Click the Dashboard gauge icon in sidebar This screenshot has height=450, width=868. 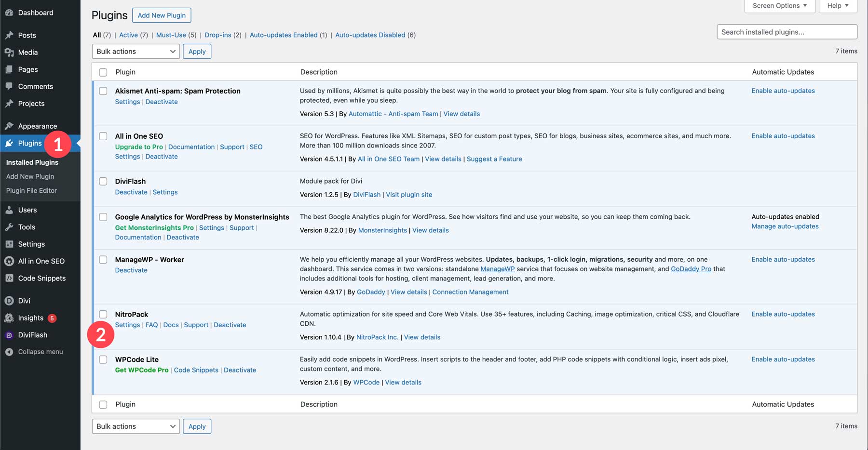click(9, 13)
